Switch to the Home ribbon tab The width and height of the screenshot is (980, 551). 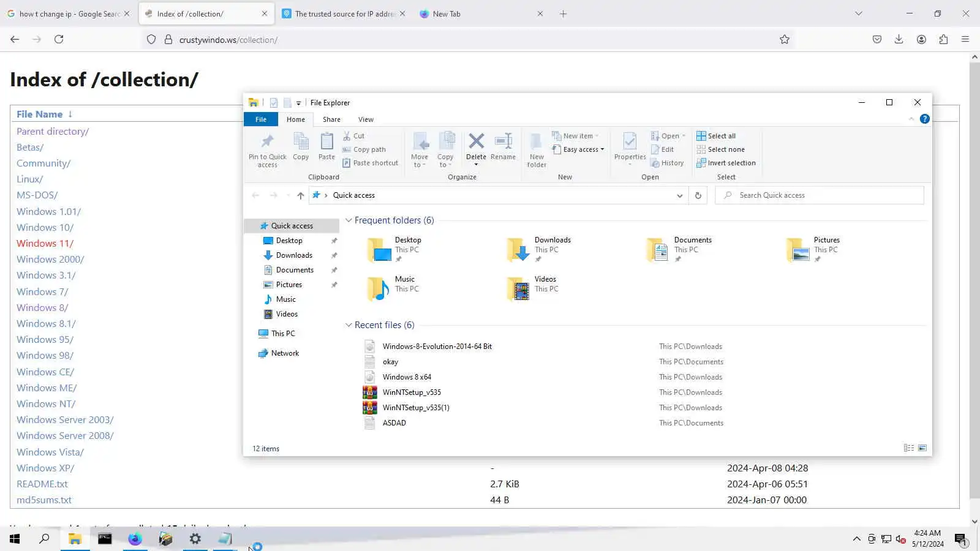tap(296, 119)
